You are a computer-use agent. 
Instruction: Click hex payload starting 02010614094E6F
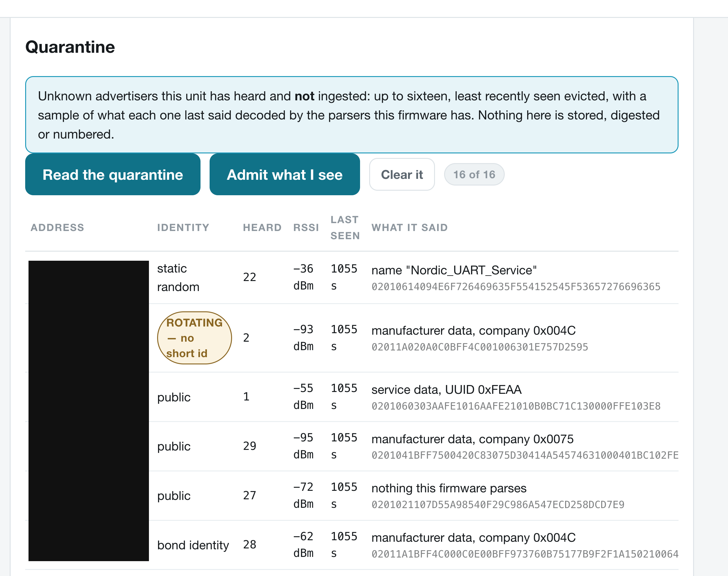pos(516,287)
